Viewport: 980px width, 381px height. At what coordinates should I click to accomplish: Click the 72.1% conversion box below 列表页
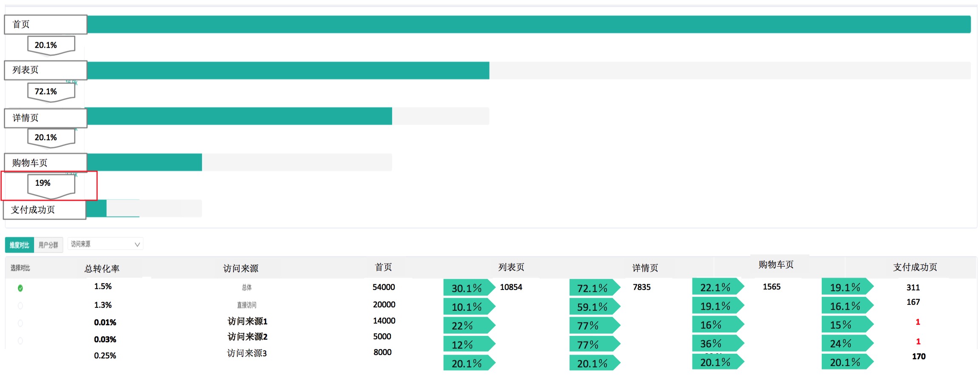point(51,93)
